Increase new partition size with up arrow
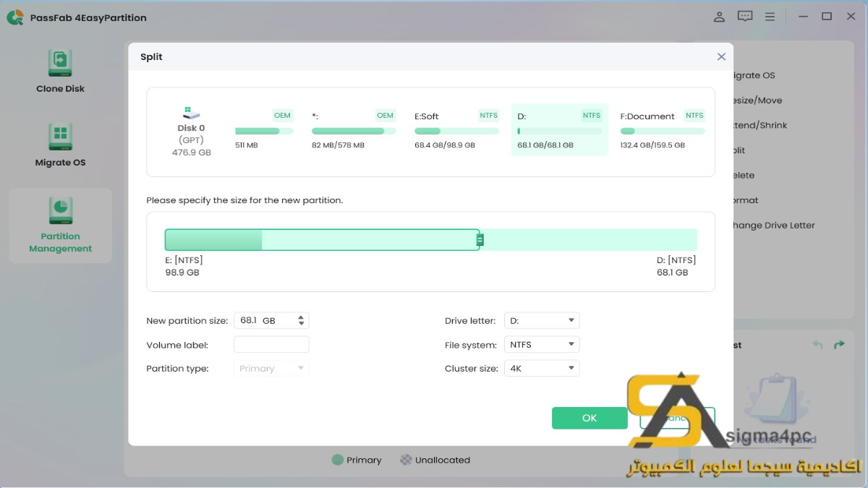The width and height of the screenshot is (868, 488). coord(302,317)
